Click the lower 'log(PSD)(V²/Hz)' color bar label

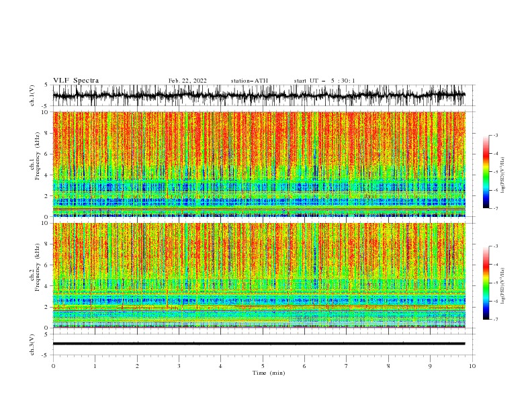503,286
